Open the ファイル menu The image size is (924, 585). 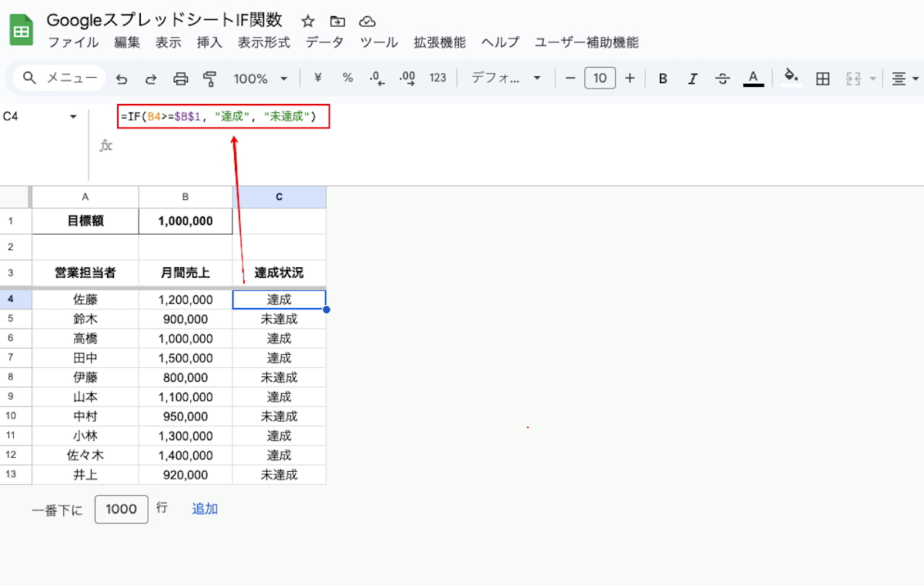coord(73,42)
